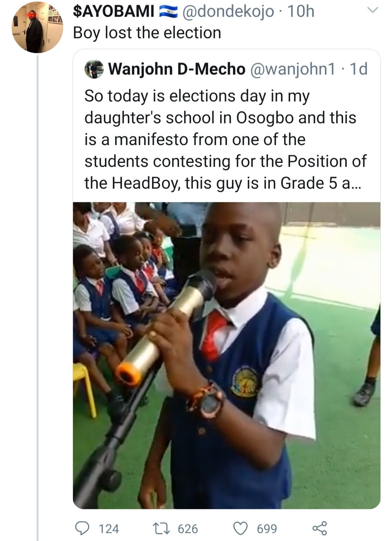
Task: Open Wanjohn D-Mecho's small avatar
Action: pos(94,69)
